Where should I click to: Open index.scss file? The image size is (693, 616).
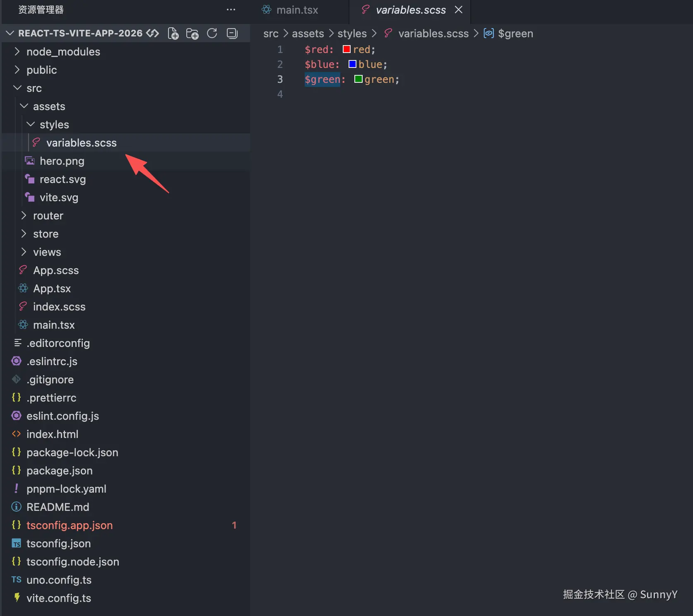[x=126, y=306]
